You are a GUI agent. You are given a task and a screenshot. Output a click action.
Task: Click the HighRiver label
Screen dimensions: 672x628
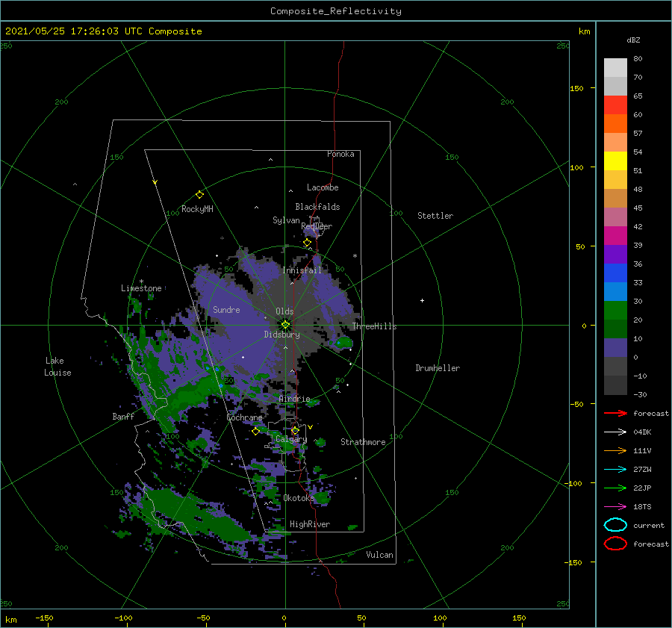click(x=310, y=524)
